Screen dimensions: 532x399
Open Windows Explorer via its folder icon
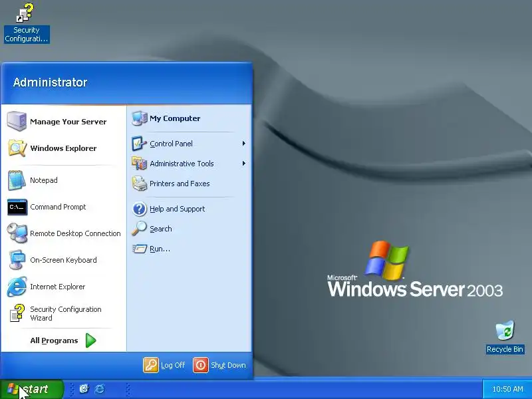click(x=17, y=148)
